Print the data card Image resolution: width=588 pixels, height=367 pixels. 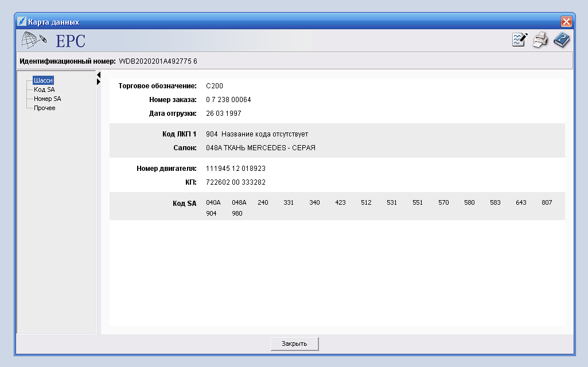[540, 40]
